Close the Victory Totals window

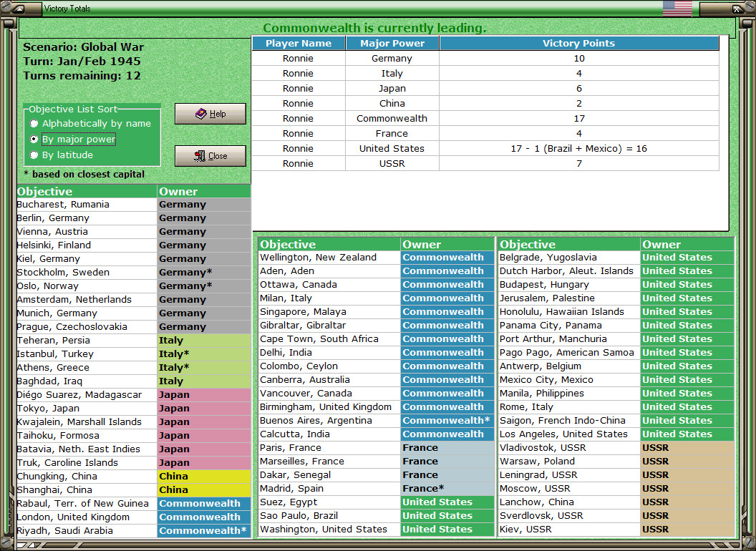(737, 9)
